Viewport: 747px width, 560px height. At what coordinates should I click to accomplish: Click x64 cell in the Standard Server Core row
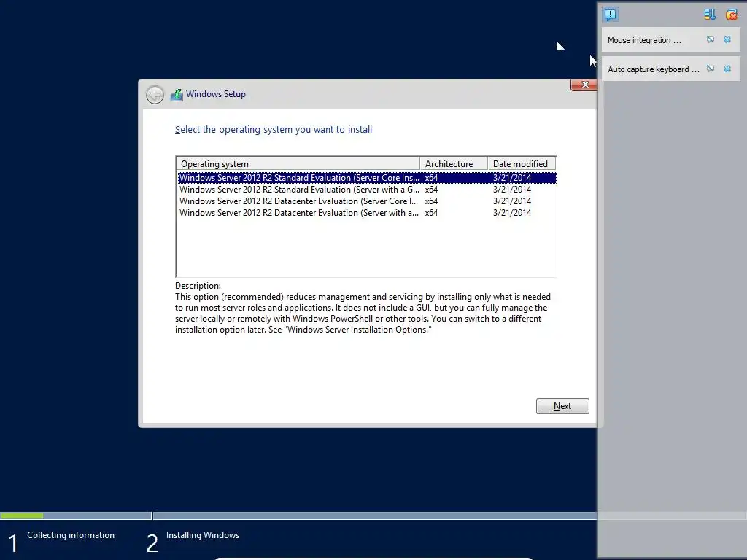431,178
